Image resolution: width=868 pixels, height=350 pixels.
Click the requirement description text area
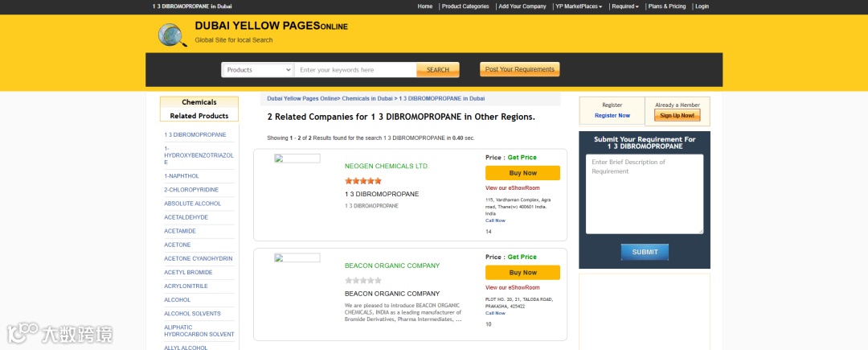[x=645, y=194]
